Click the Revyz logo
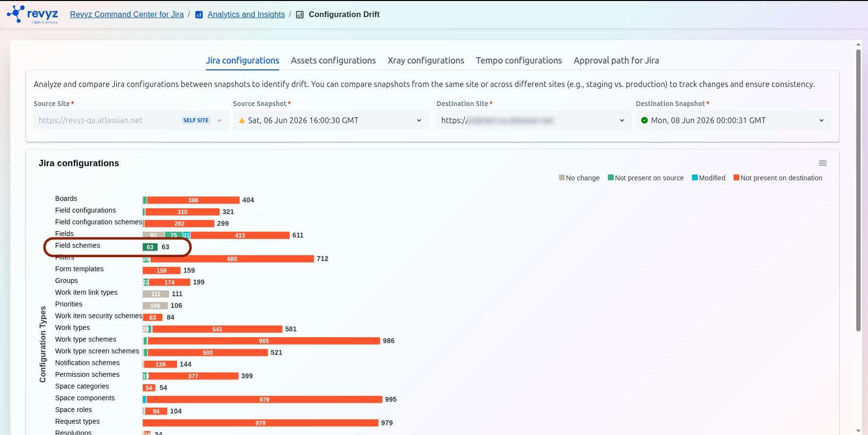868x435 pixels. pos(33,15)
